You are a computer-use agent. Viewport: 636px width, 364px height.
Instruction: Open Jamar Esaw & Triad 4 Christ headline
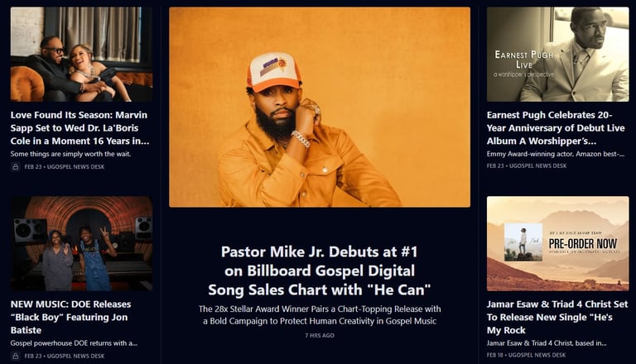tap(557, 317)
